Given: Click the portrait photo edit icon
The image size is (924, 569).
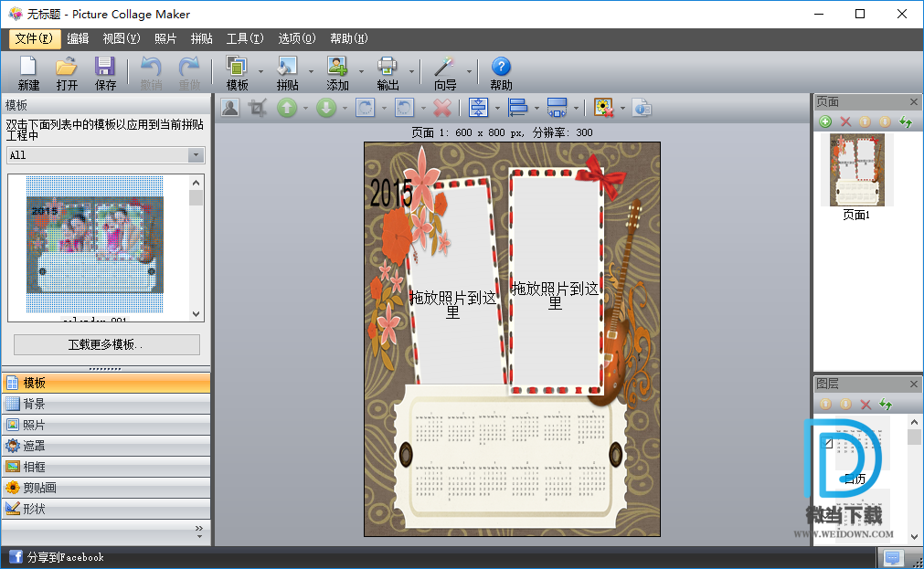Looking at the screenshot, I should [229, 108].
